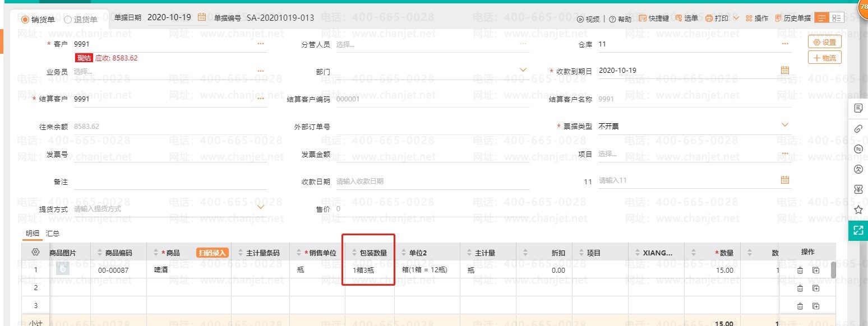
Task: Switch to the 明细 tab
Action: click(32, 233)
